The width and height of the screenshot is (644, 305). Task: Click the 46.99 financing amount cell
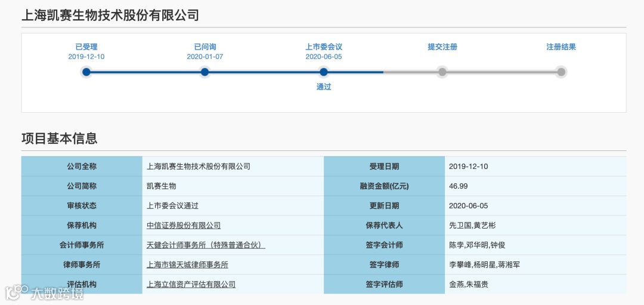coord(535,186)
